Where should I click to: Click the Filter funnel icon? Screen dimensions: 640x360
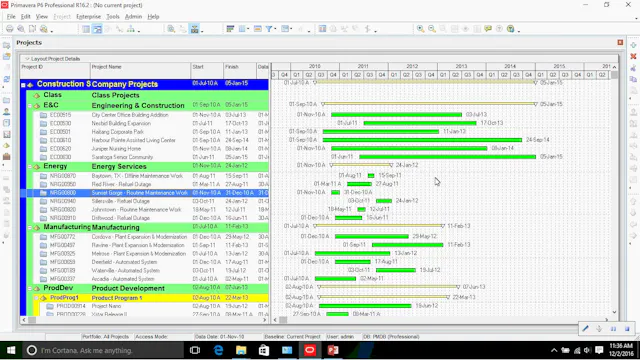[x=269, y=29]
